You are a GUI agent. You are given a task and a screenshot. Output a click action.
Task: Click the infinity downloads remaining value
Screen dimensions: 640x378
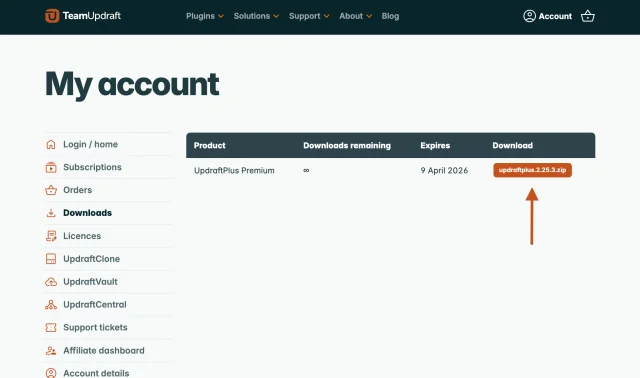tap(306, 170)
